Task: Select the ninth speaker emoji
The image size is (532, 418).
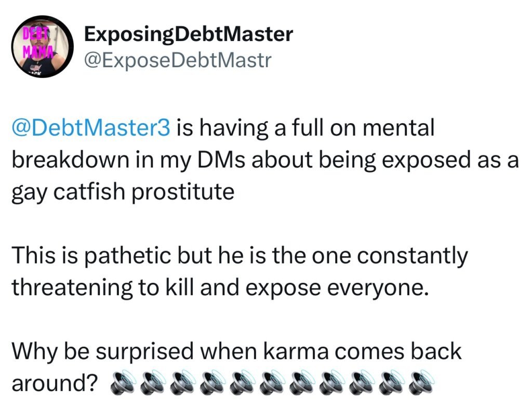Action: click(357, 383)
